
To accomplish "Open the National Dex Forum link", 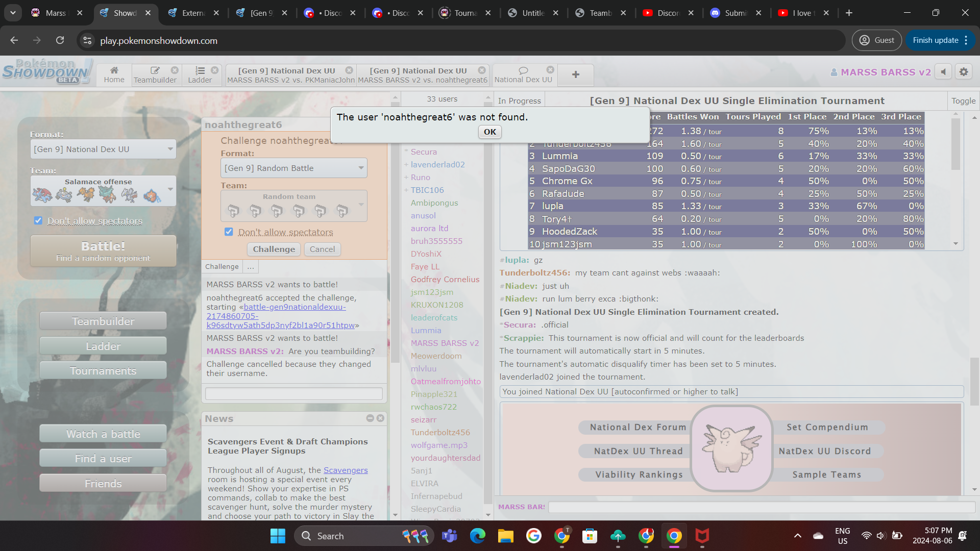I will tap(638, 427).
